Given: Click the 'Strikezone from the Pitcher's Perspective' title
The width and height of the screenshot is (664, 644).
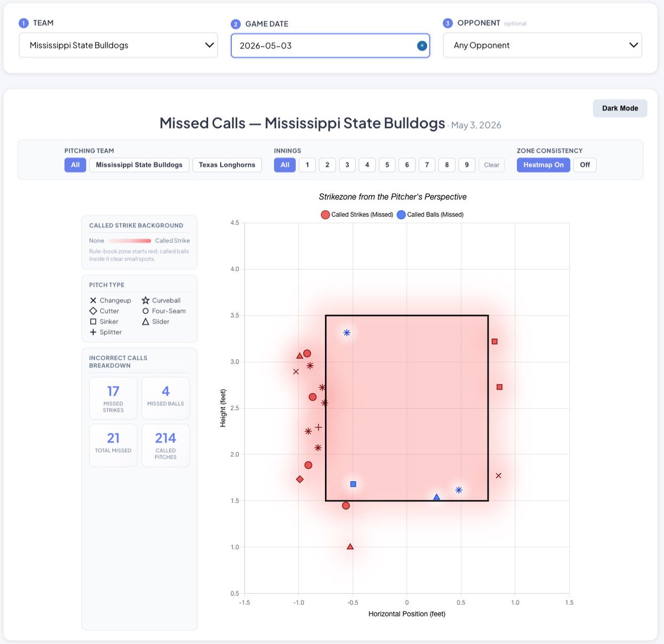Looking at the screenshot, I should point(392,197).
